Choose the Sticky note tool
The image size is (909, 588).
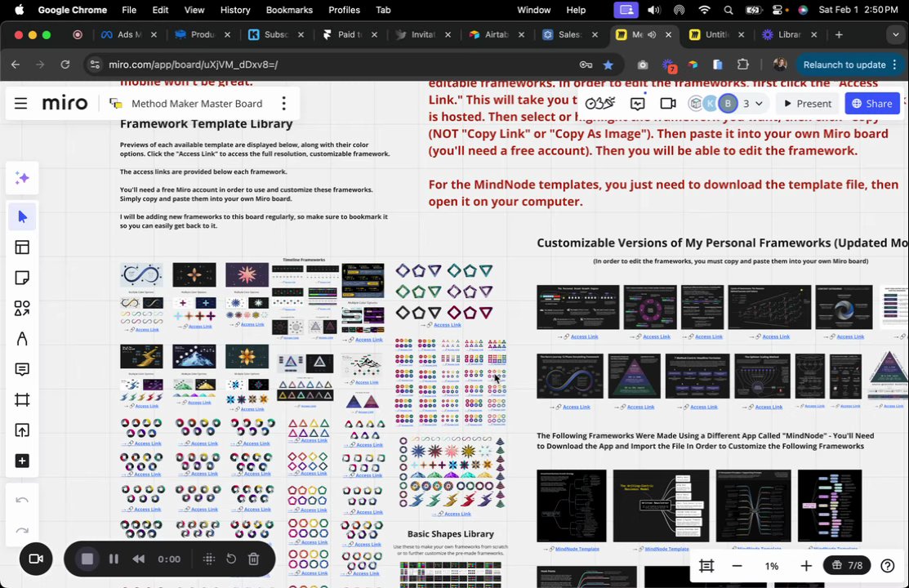(22, 278)
